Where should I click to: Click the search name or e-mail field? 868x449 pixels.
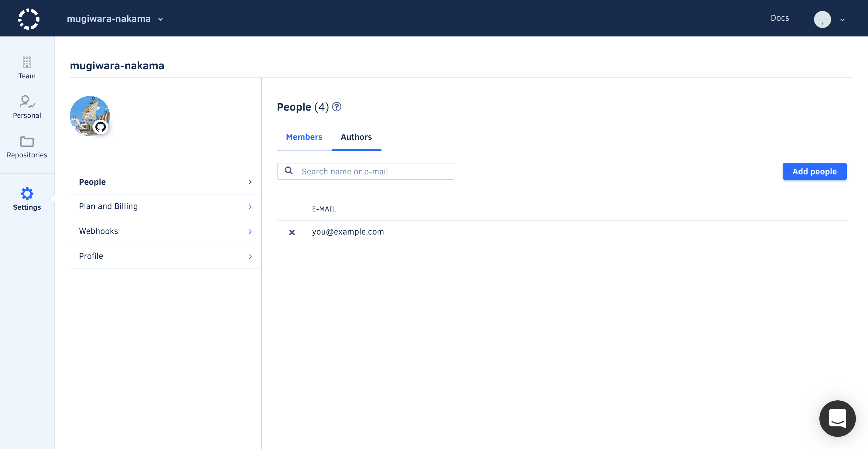tap(374, 172)
